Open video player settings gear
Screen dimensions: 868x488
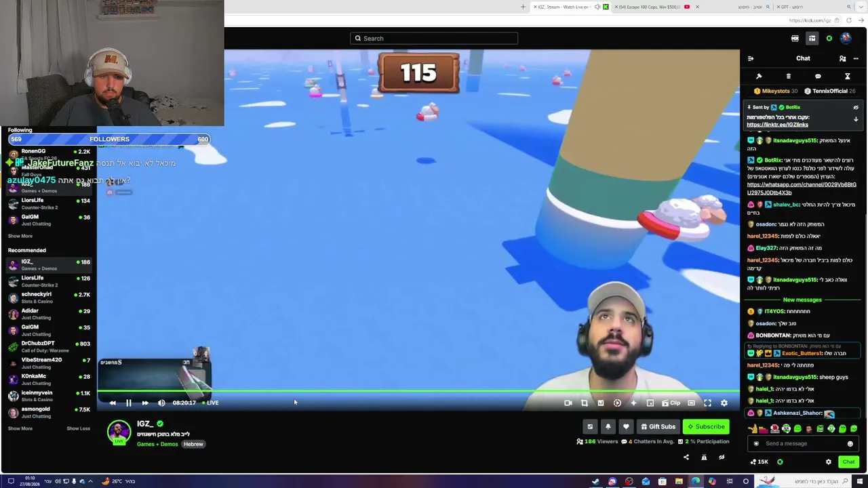coord(724,403)
